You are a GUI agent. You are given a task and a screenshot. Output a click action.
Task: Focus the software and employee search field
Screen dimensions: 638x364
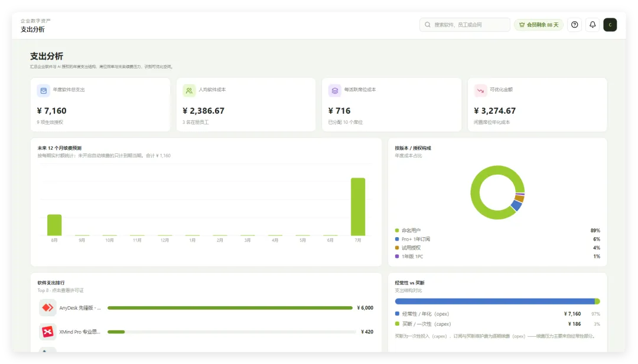coord(465,25)
